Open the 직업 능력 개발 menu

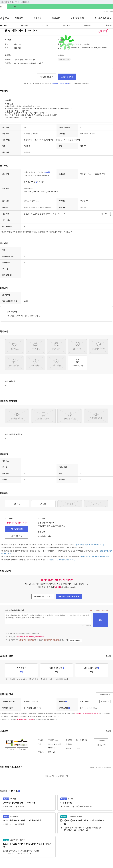pyautogui.click(x=77, y=18)
